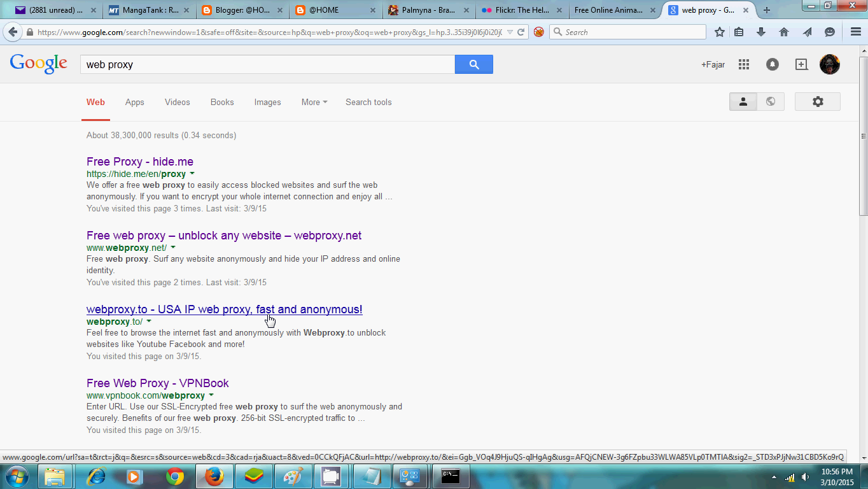Open Windows Media Player from taskbar
Viewport: 868px width, 489px height.
[x=136, y=476]
